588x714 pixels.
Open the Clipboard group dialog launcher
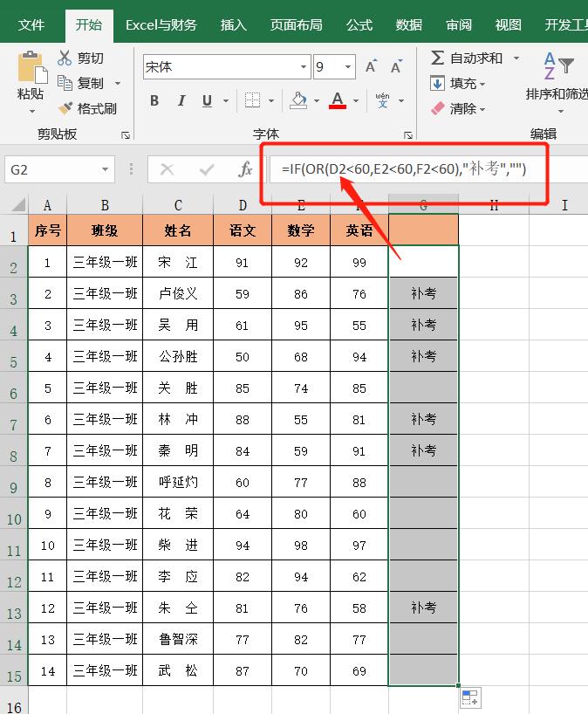click(x=125, y=135)
